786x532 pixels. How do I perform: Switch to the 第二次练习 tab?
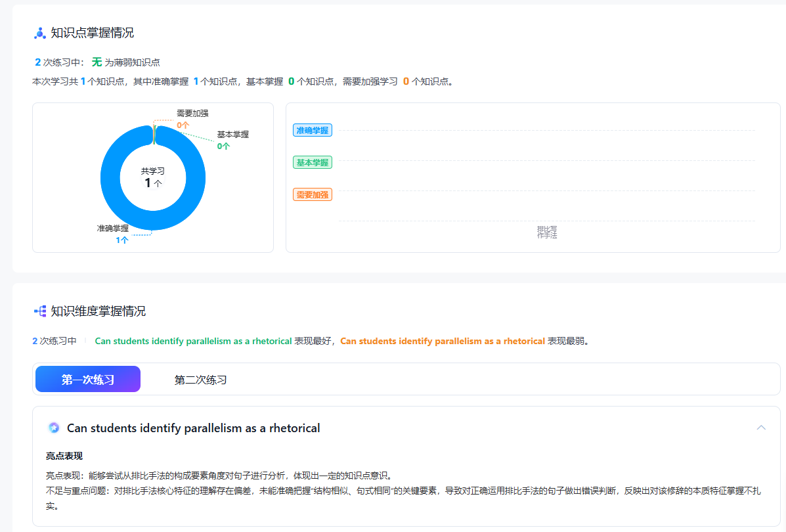pos(200,380)
